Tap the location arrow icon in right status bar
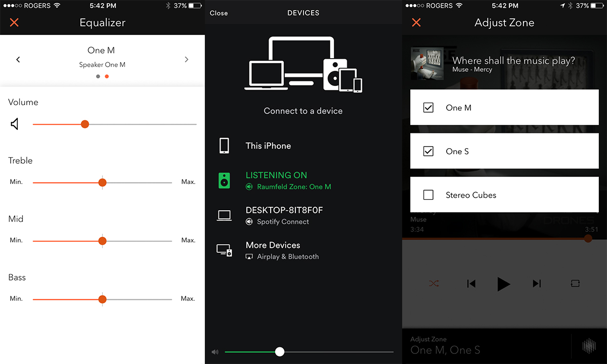 562,6
